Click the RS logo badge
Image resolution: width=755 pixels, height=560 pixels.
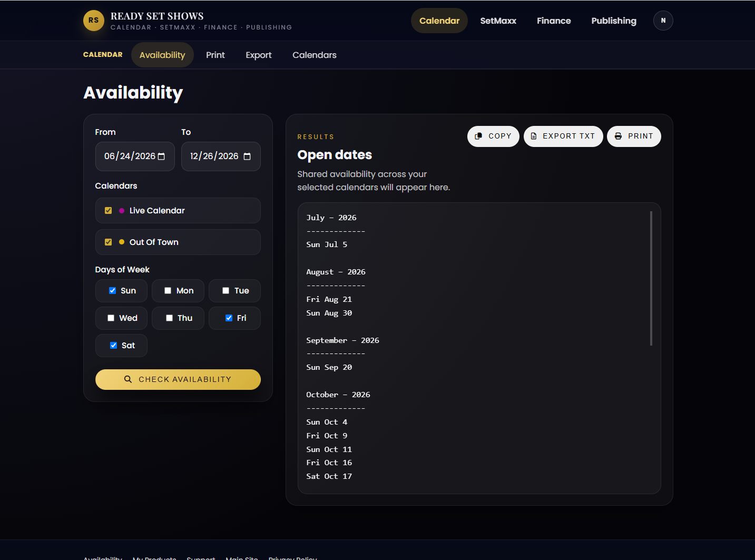click(x=94, y=21)
